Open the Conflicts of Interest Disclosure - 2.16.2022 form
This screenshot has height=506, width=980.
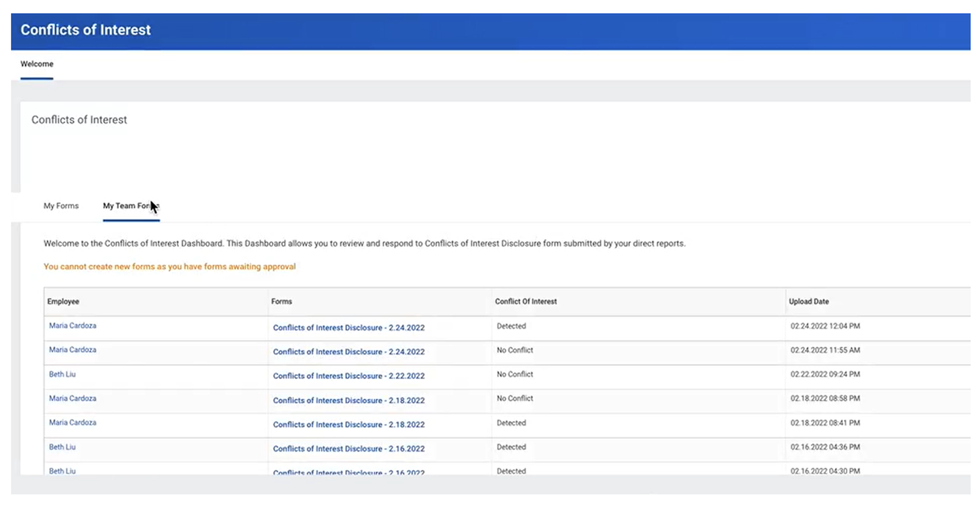(x=349, y=448)
